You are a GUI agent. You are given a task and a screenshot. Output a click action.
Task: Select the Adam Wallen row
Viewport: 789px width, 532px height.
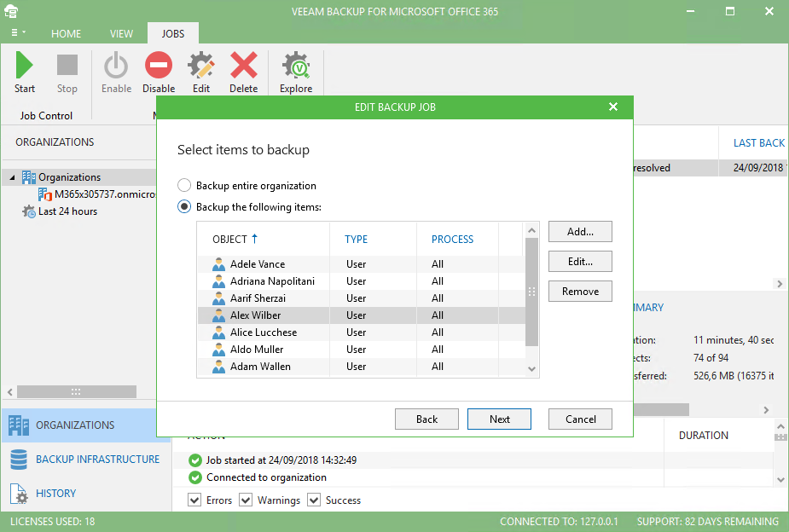tap(362, 367)
